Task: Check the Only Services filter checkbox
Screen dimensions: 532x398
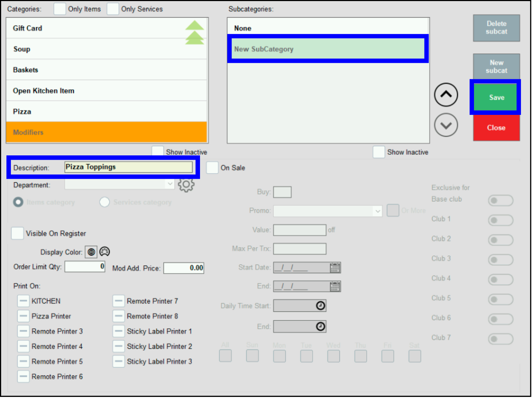Action: (x=113, y=9)
